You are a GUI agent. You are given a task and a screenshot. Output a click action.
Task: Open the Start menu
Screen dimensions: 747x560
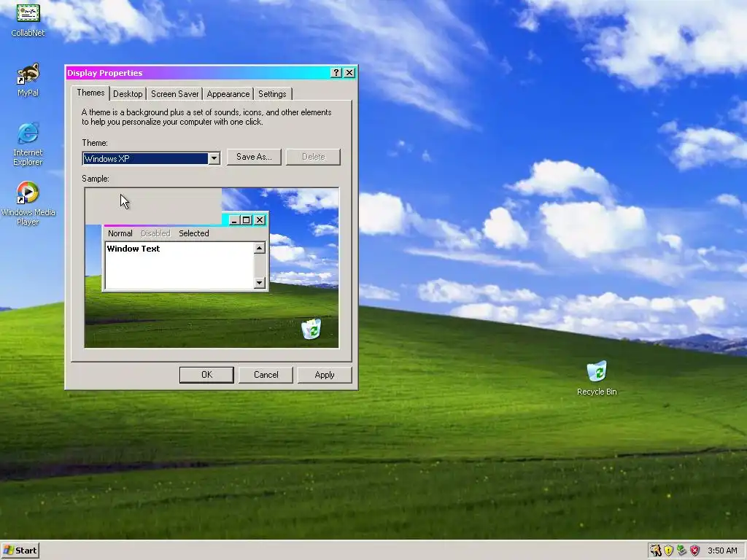(20, 551)
